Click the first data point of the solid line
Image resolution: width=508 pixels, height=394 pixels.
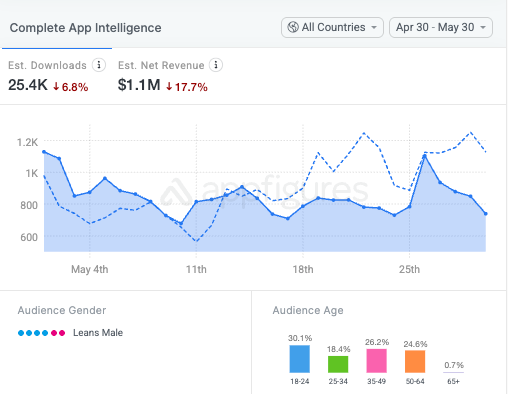pos(44,152)
